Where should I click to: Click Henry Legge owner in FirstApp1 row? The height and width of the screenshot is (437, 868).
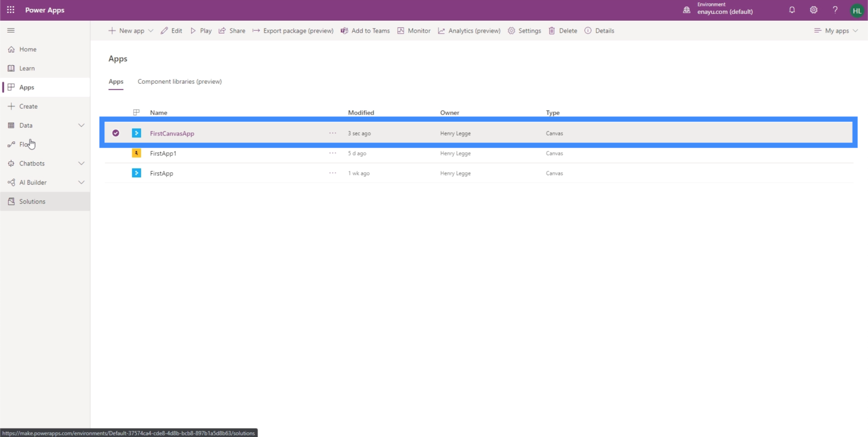(x=456, y=154)
